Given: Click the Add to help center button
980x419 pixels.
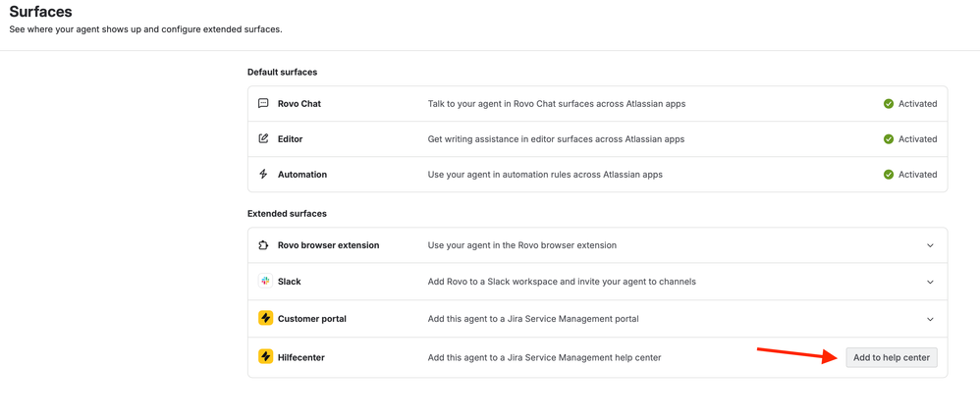Looking at the screenshot, I should (891, 357).
